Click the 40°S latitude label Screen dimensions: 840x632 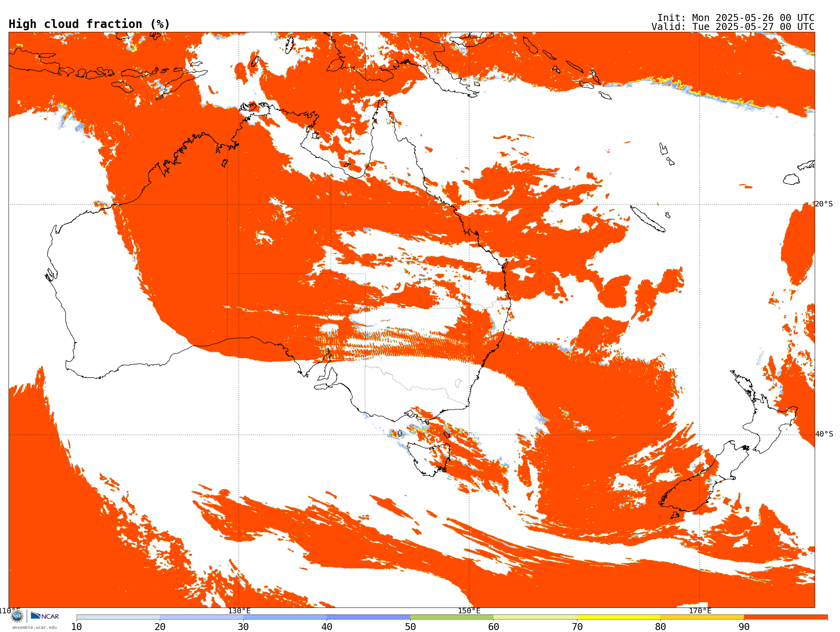[x=824, y=434]
